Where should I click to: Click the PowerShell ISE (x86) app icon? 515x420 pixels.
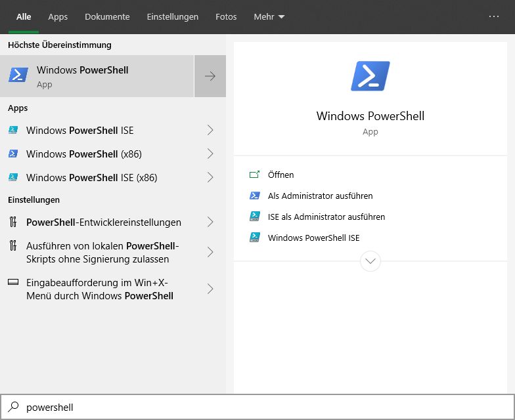(x=13, y=178)
